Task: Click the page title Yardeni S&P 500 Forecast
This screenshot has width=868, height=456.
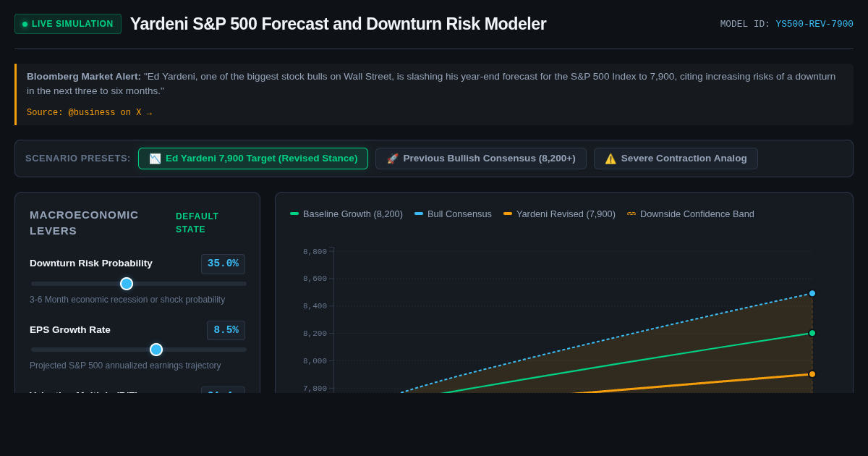Action: pos(338,24)
